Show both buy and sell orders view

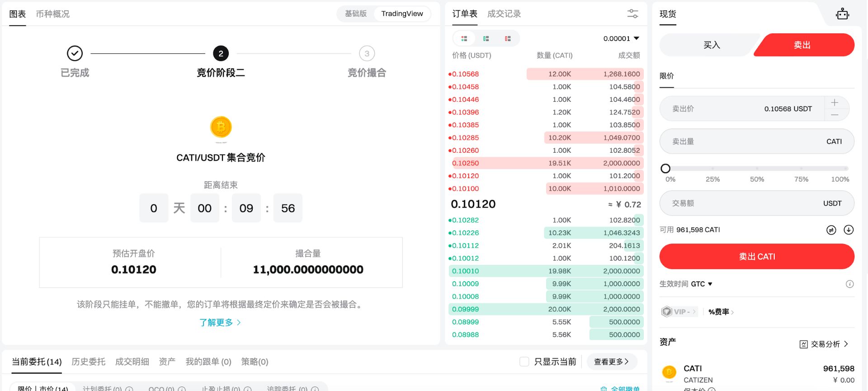coord(464,38)
